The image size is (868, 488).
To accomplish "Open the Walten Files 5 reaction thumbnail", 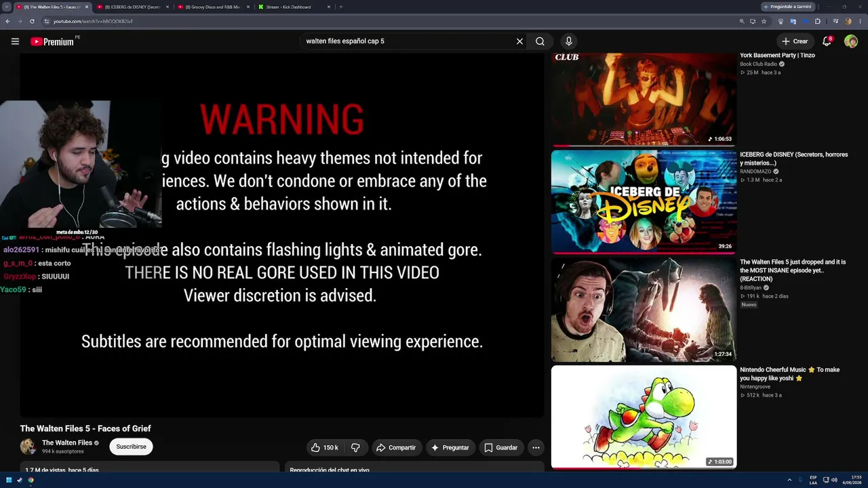I will (644, 309).
